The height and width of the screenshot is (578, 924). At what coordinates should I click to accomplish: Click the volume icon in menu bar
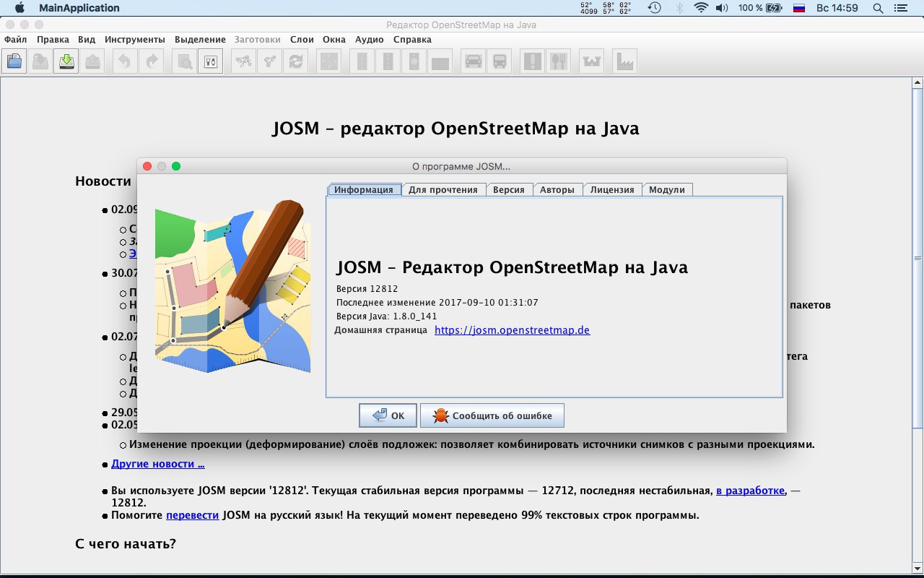[x=721, y=8]
